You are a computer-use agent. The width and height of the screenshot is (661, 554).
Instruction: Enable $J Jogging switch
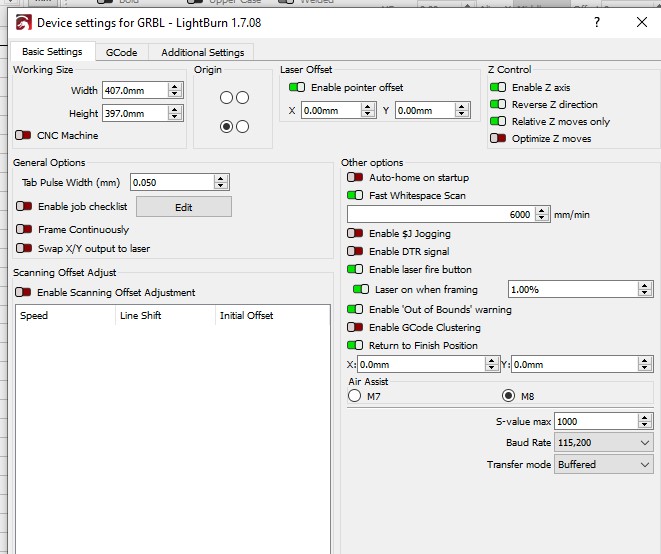[x=355, y=233]
